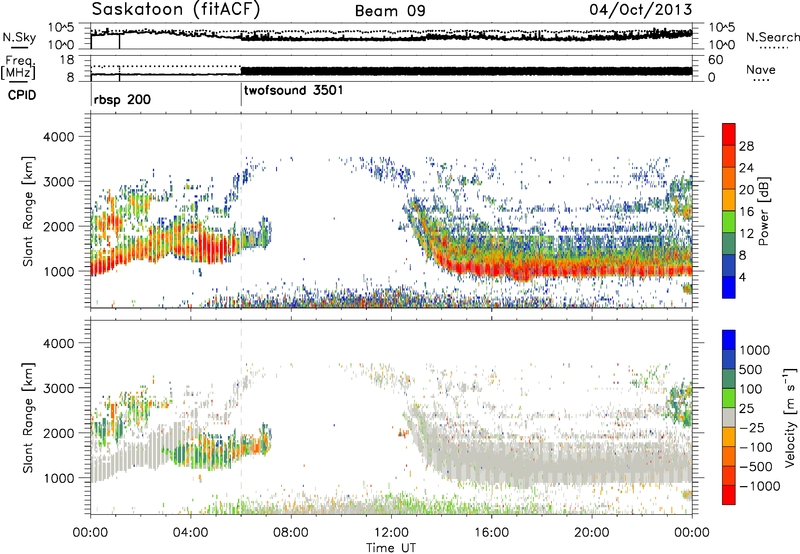Click the velocity panel 'Slant Range [km]' label
This screenshot has height=554, width=800.
tap(28, 418)
